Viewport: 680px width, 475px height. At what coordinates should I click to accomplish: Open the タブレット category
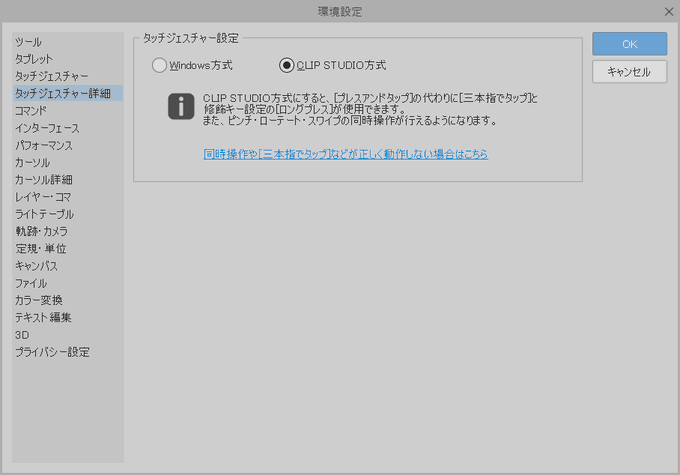coord(68,59)
